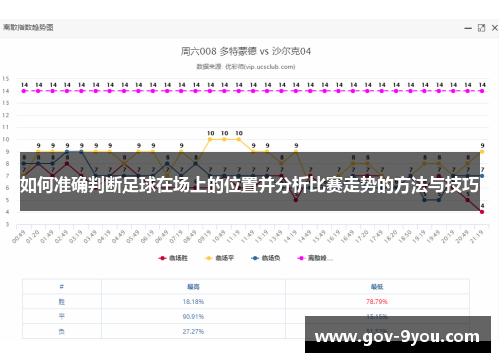Click the # column header

click(62, 287)
